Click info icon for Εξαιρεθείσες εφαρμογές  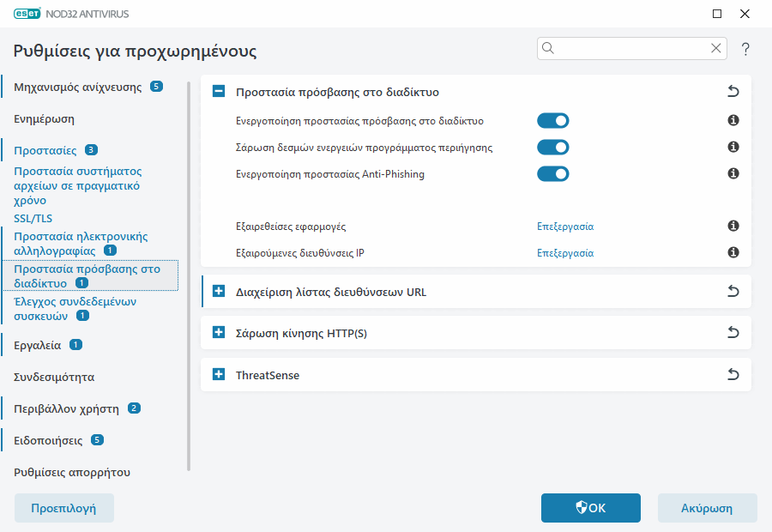733,227
